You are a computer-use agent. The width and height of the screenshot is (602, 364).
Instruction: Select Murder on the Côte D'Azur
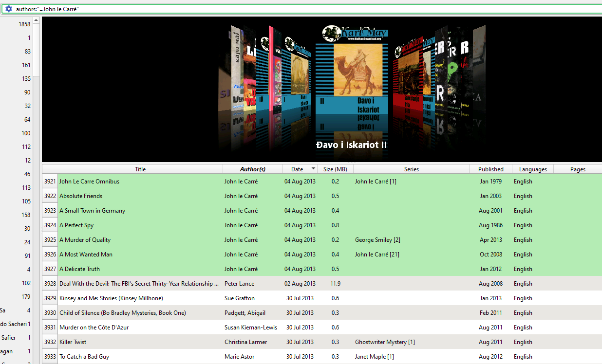[x=94, y=328]
